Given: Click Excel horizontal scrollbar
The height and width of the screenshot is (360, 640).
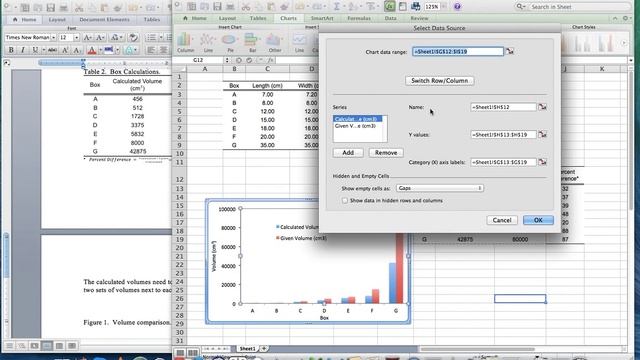Looking at the screenshot, I should [x=478, y=349].
